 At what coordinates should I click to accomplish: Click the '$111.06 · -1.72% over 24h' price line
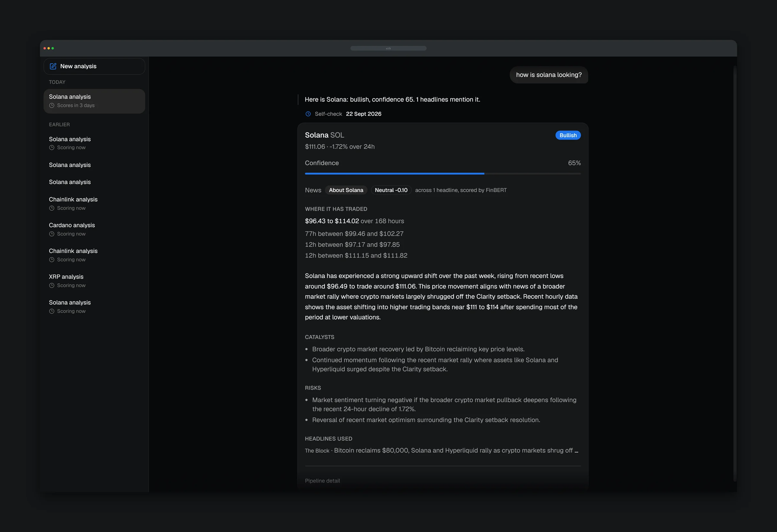pyautogui.click(x=340, y=147)
